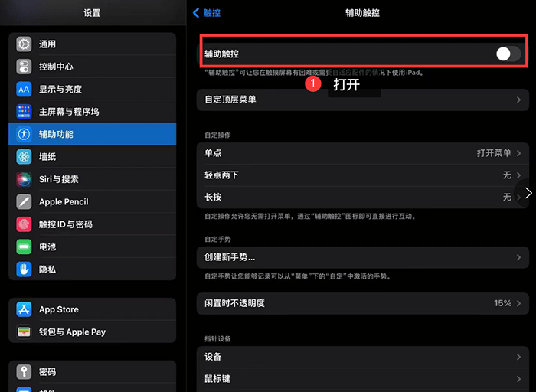536x392 pixels.
Task: Open the App Store icon
Action: point(24,309)
